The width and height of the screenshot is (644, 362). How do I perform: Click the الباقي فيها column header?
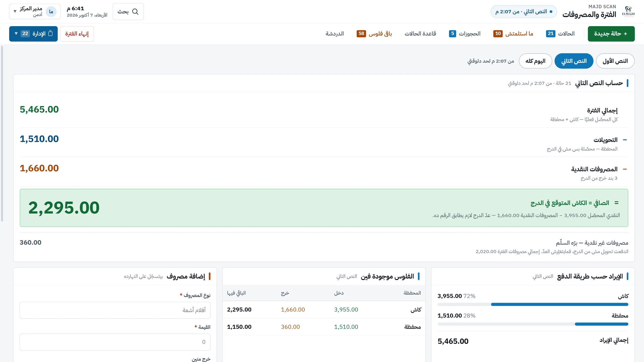(x=236, y=293)
